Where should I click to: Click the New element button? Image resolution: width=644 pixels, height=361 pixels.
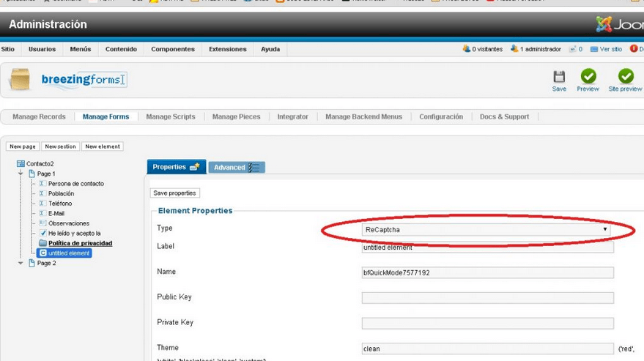click(103, 146)
